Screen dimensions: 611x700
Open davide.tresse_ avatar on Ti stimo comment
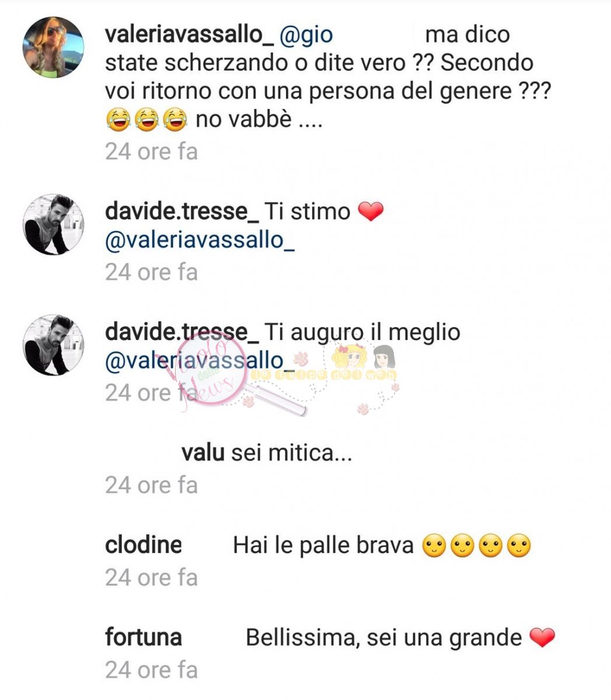point(53,225)
